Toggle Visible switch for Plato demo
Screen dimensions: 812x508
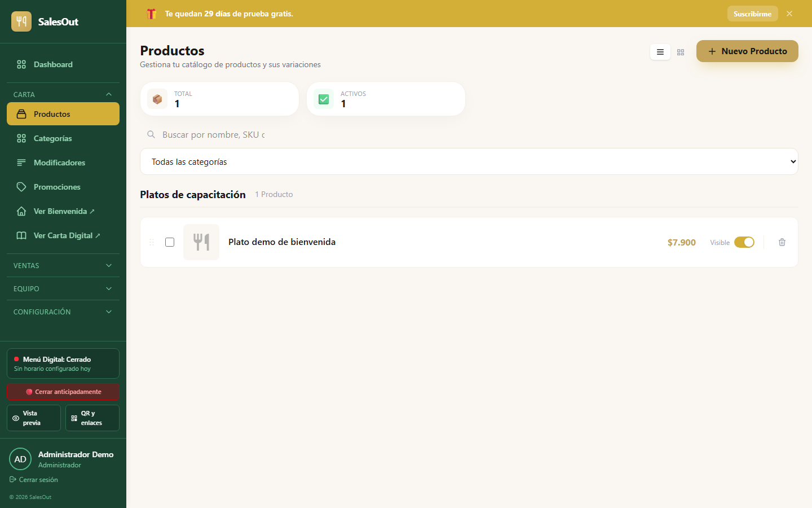point(744,242)
